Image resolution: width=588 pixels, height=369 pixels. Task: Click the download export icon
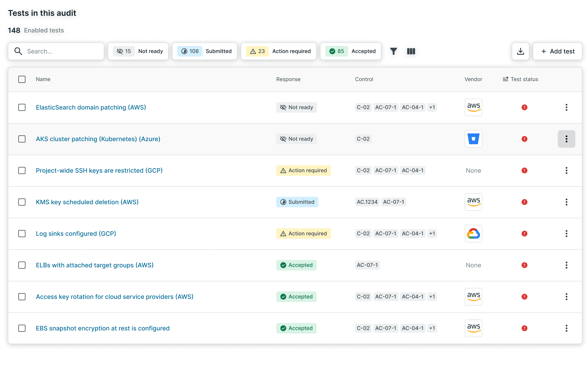coord(521,51)
